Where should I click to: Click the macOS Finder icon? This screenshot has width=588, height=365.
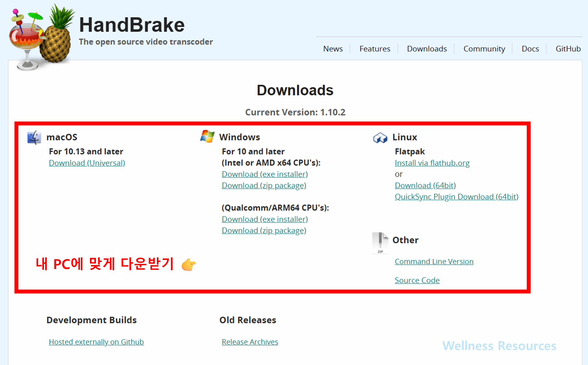tap(34, 138)
